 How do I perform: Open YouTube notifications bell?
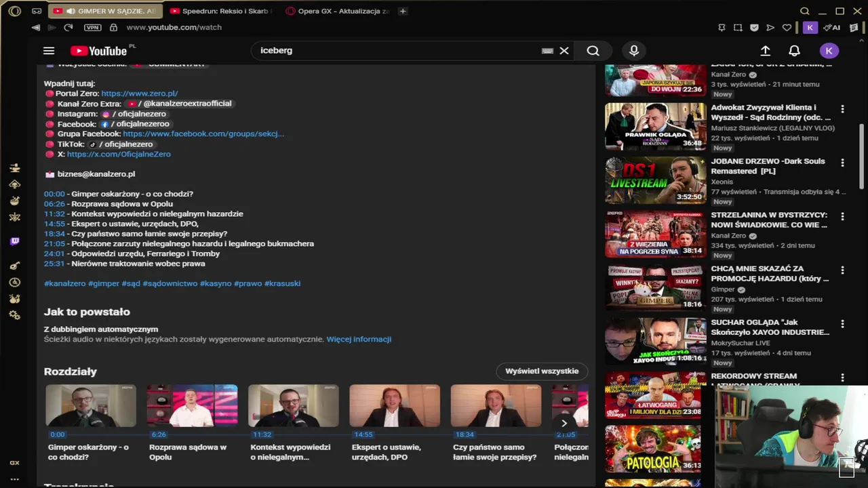click(794, 51)
